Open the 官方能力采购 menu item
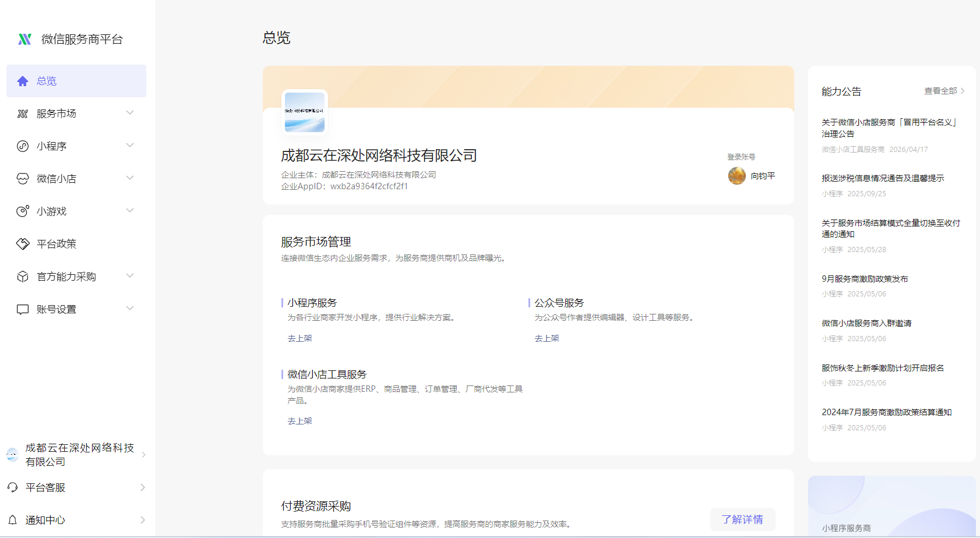The image size is (980, 538). (x=76, y=277)
